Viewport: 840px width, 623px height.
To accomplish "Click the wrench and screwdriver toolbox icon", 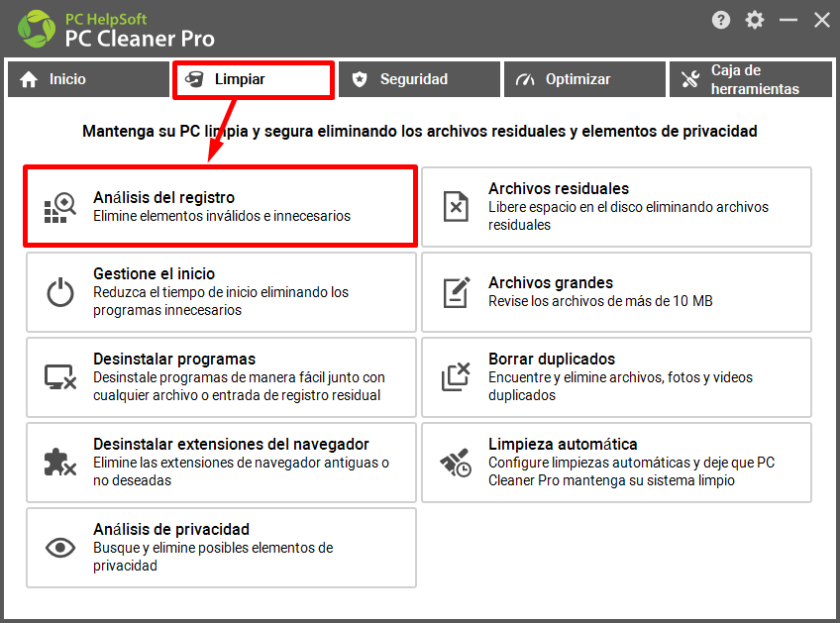I will coord(690,79).
